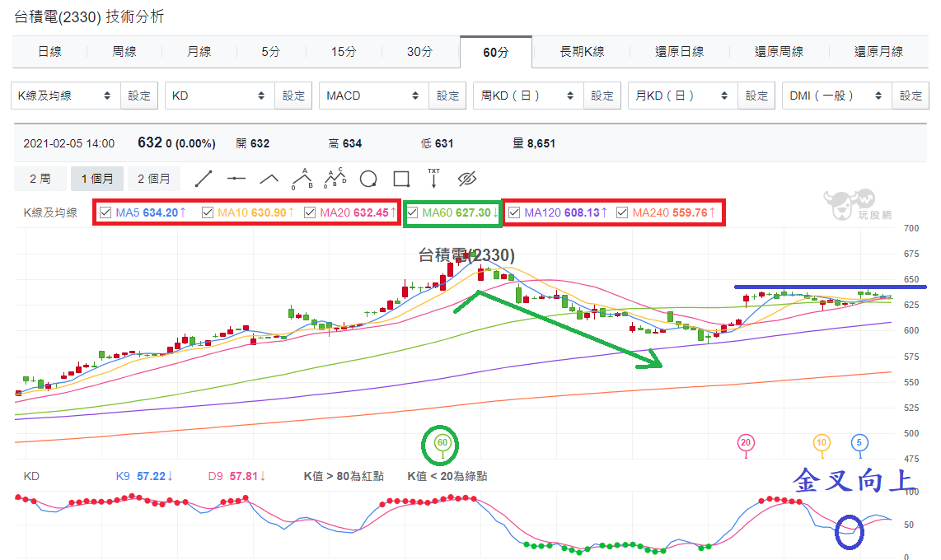Click 設定 next to 月KD(日)
The width and height of the screenshot is (941, 560).
coord(756,96)
